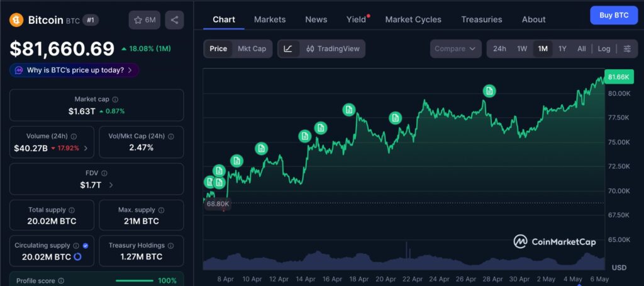This screenshot has height=286, width=644.
Task: Open news marker near 21 Apr on chart
Action: coord(395,118)
